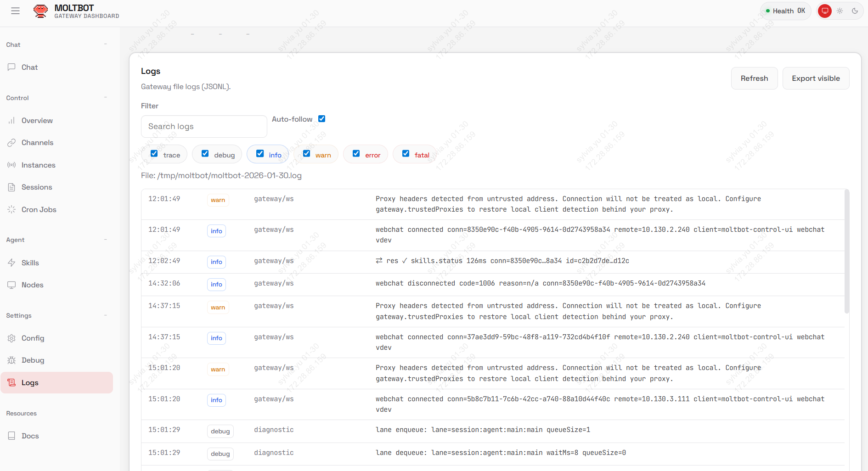Open Debug via bug icon

pyautogui.click(x=12, y=360)
